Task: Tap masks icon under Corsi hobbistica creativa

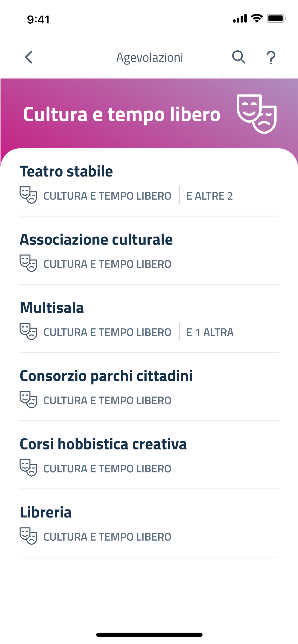Action: pyautogui.click(x=28, y=468)
